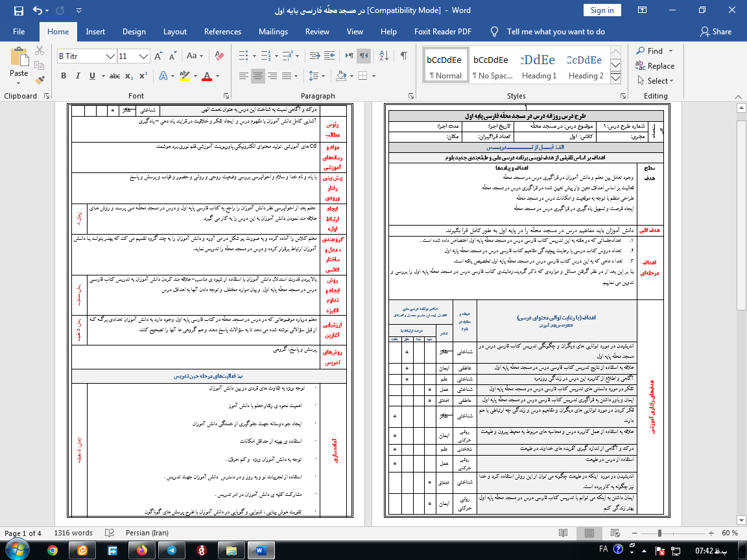This screenshot has height=560, width=747.
Task: Switch to the References tab
Action: 222,32
